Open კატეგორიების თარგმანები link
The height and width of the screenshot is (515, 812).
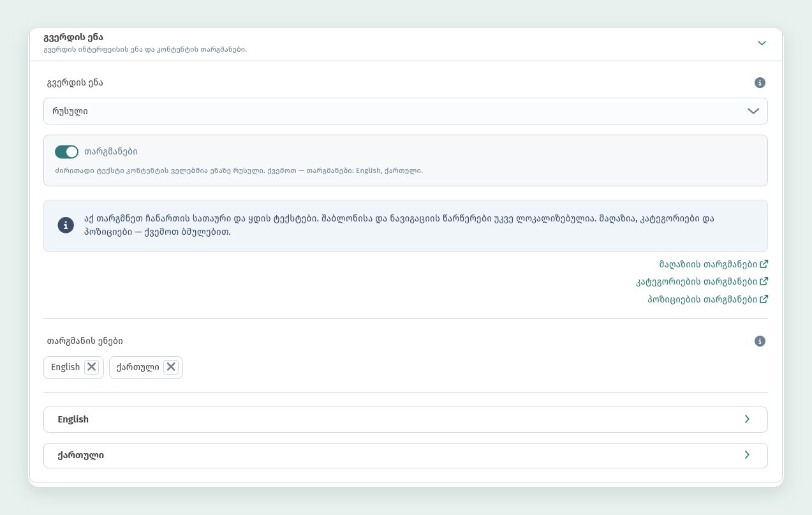[x=702, y=281]
